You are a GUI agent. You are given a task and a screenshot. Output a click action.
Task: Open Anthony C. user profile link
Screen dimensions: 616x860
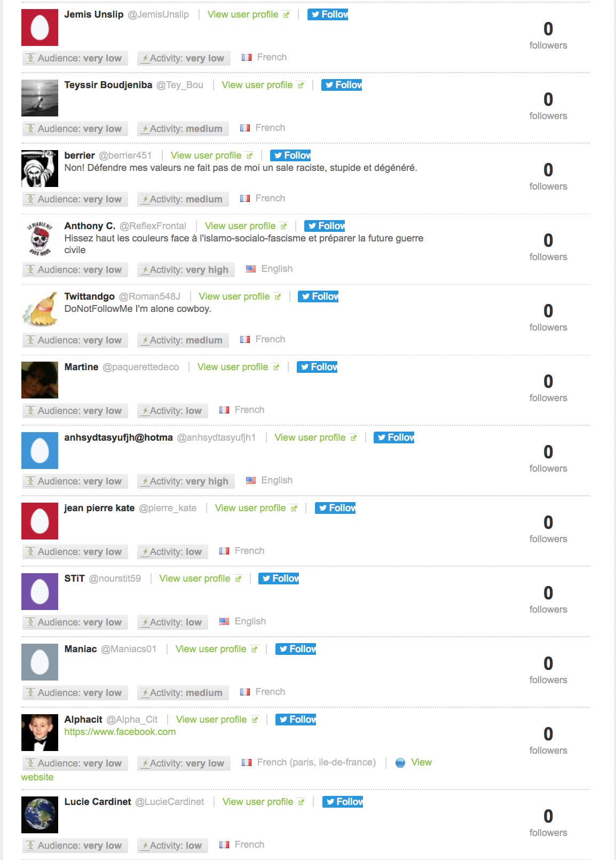[240, 226]
